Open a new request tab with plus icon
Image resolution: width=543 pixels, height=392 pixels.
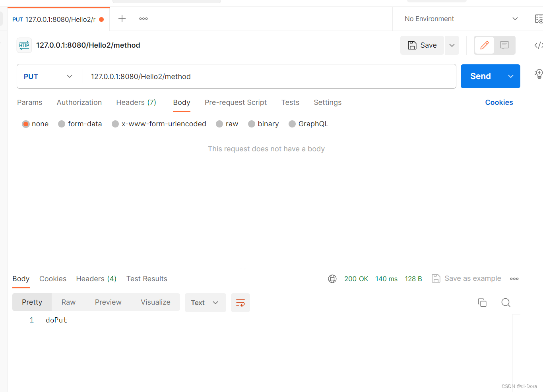point(122,19)
